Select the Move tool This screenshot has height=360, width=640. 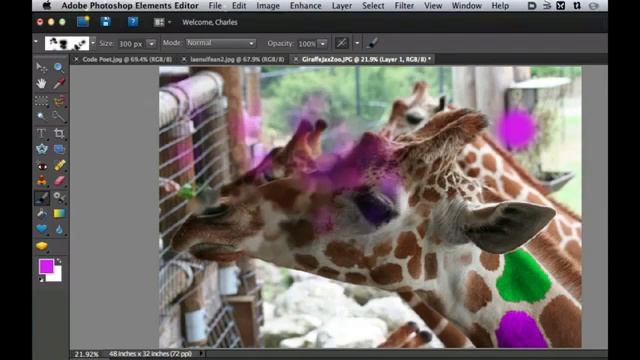[41, 67]
